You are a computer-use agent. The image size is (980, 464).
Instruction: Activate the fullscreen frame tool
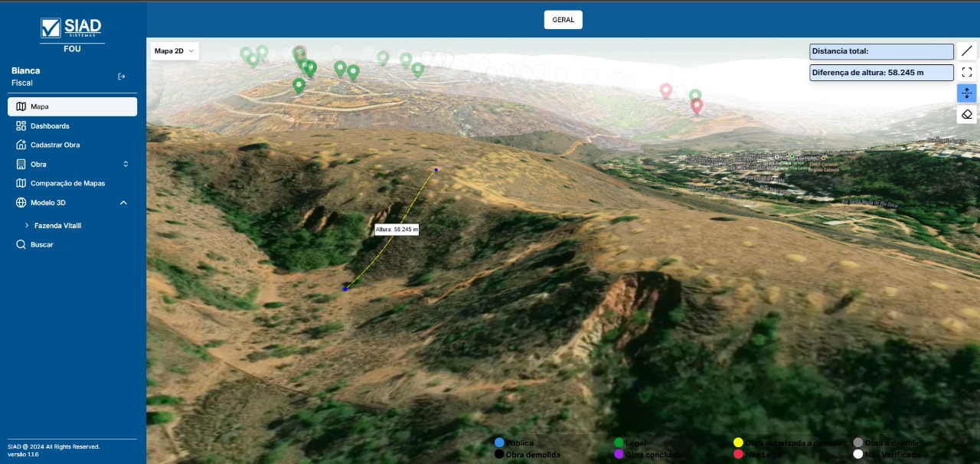[967, 72]
